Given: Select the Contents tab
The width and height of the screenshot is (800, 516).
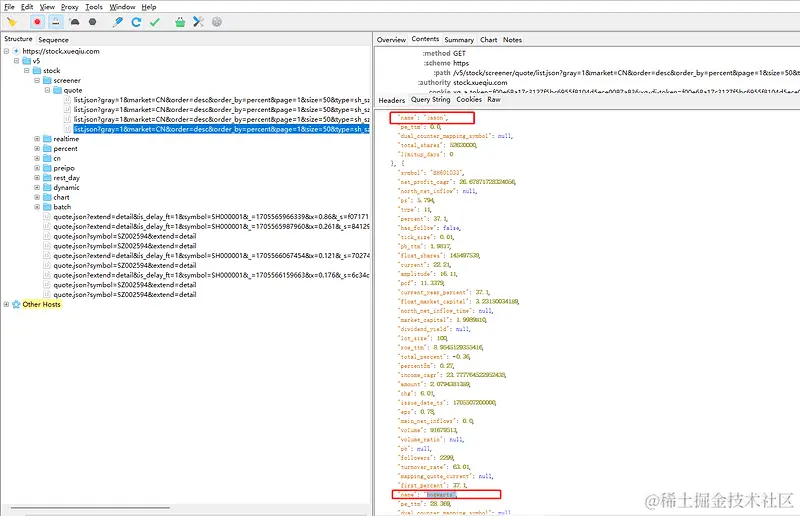Looking at the screenshot, I should coord(425,39).
